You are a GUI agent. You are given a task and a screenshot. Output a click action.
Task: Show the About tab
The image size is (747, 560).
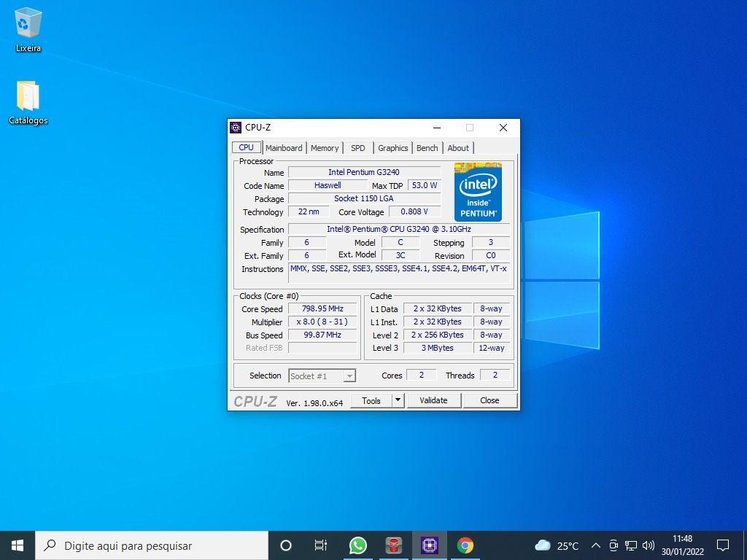click(458, 148)
